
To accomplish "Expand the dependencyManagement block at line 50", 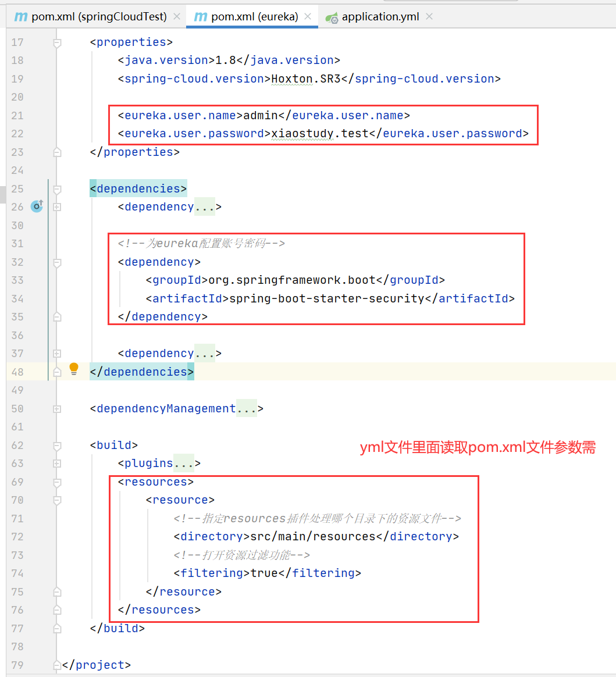I will [x=57, y=409].
